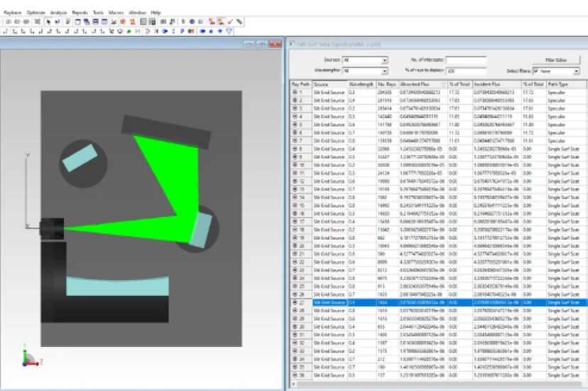Expand ray path row 7
The height and width of the screenshot is (391, 588).
(x=295, y=141)
